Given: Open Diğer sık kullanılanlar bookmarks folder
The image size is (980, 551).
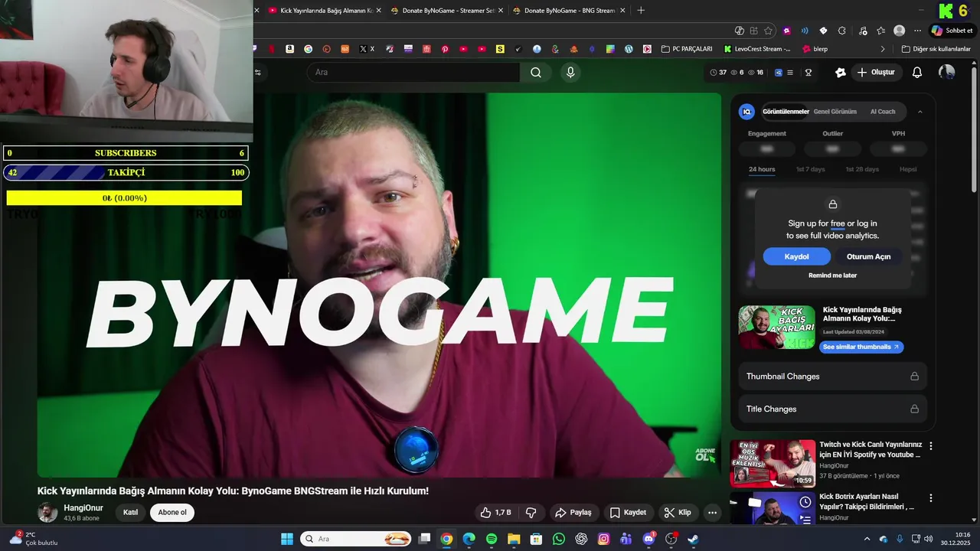Looking at the screenshot, I should 936,49.
